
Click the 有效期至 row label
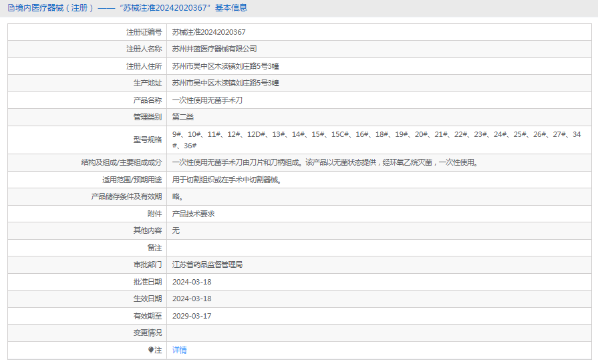pyautogui.click(x=148, y=316)
